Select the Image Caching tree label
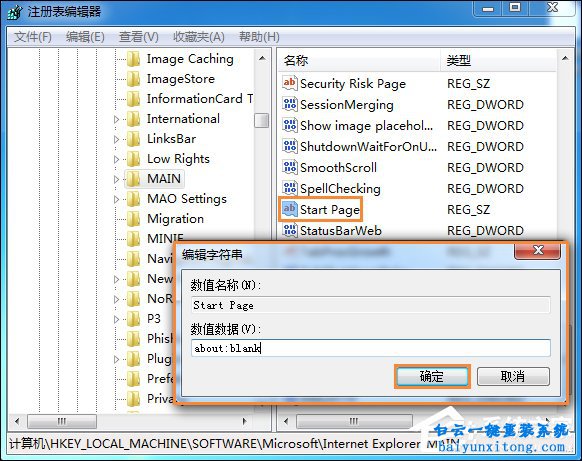Image resolution: width=582 pixels, height=461 pixels. [190, 59]
